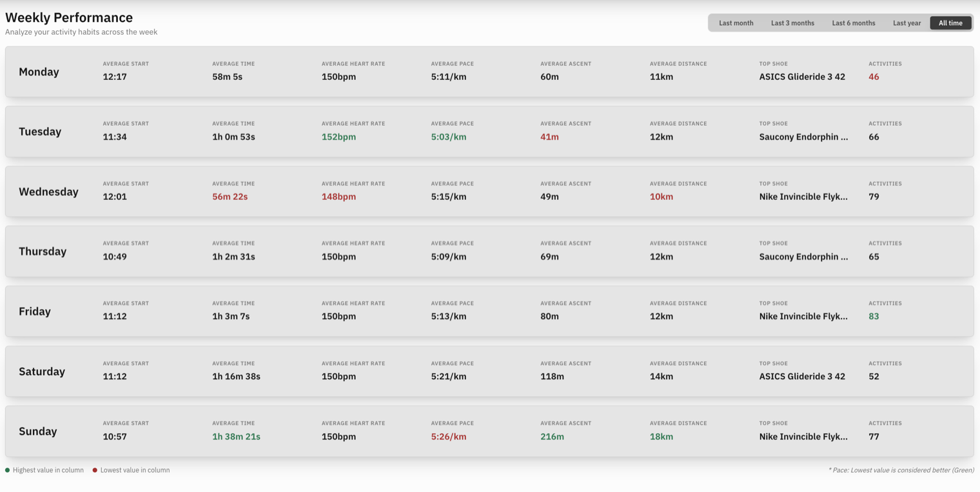The image size is (980, 492).
Task: Click Sunday's ascent value 216m
Action: coord(552,437)
